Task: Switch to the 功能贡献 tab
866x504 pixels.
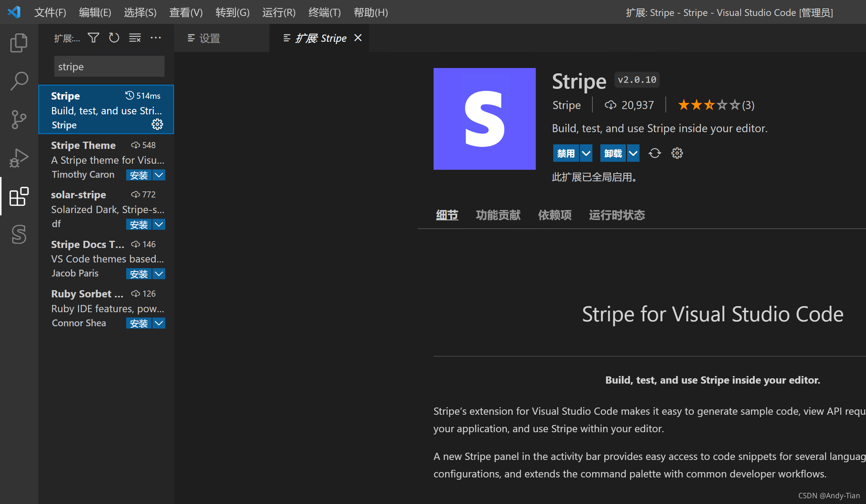Action: click(498, 215)
